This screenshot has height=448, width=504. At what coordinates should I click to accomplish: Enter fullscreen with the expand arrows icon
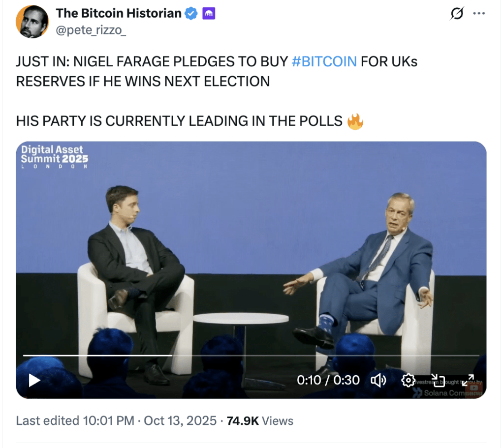[x=467, y=380]
